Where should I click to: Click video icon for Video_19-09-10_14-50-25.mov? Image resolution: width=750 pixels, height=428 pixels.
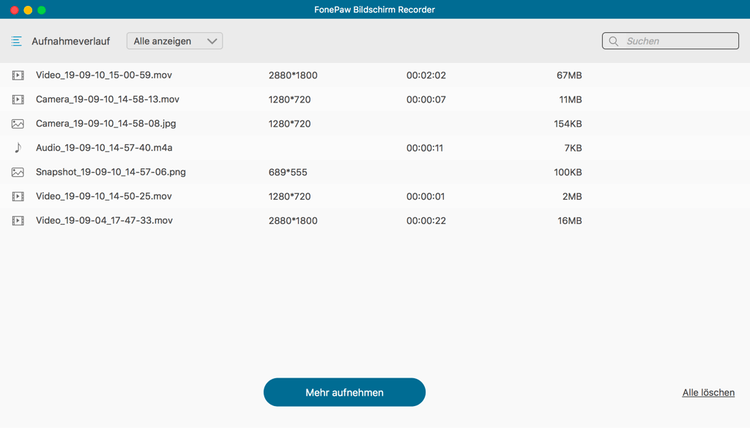coord(18,197)
